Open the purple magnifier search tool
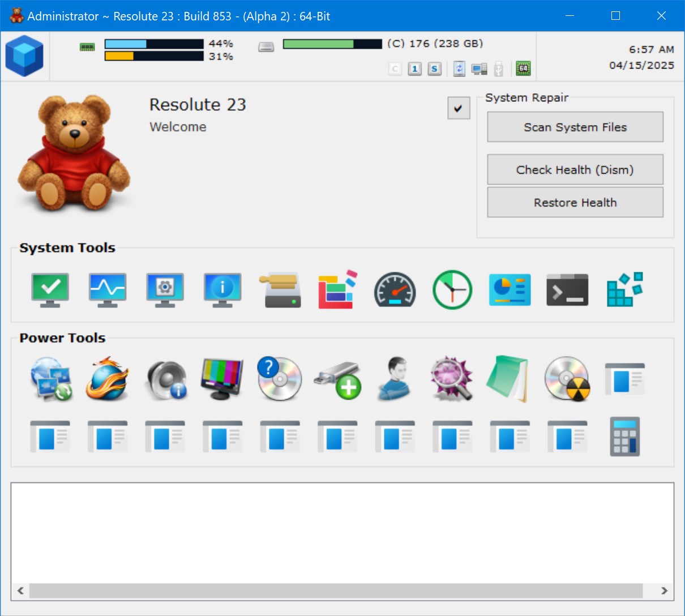This screenshot has width=685, height=616. [x=451, y=379]
